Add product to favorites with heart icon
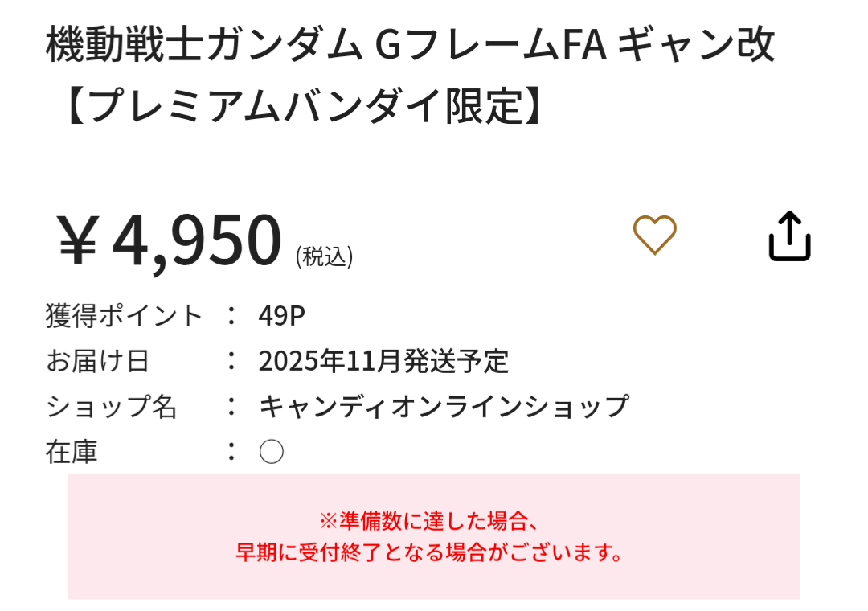The height and width of the screenshot is (611, 868). [x=654, y=235]
